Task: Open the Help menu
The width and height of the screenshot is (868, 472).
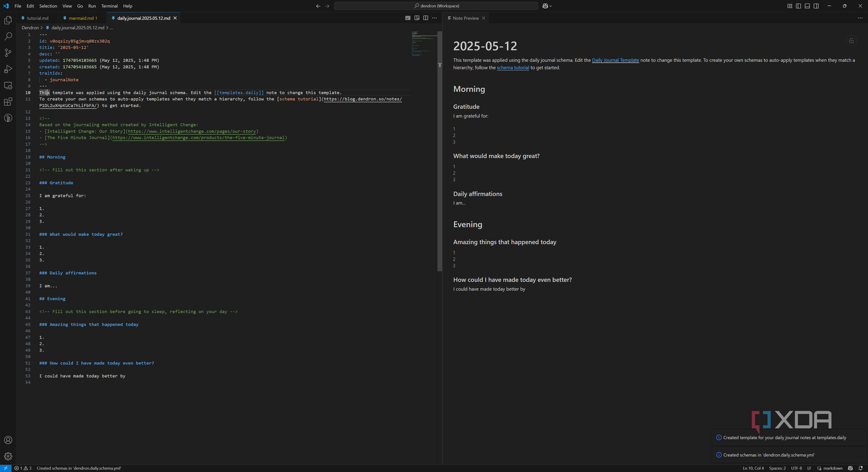Action: 128,6
